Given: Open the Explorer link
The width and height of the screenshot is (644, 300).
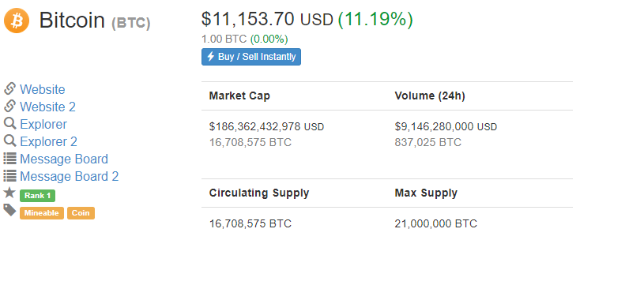Looking at the screenshot, I should 43,125.
